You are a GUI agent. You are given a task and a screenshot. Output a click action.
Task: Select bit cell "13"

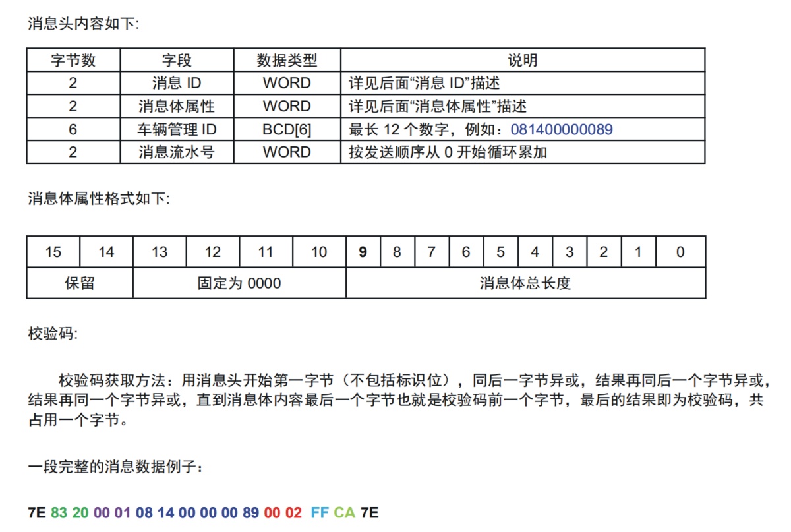coord(160,252)
